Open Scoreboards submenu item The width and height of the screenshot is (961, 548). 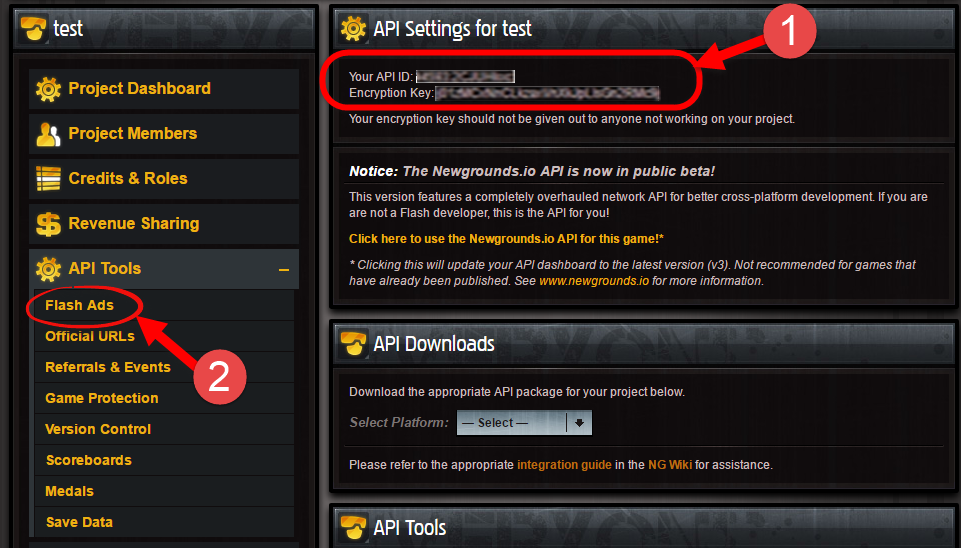[164, 460]
